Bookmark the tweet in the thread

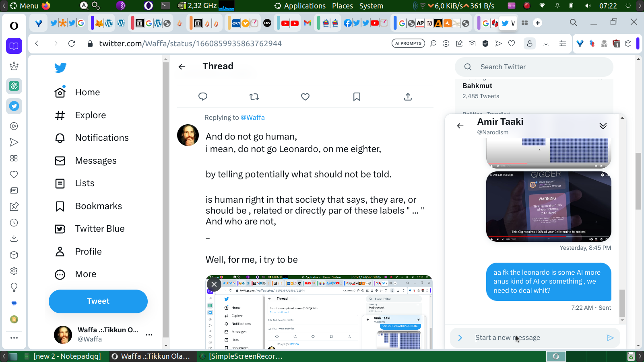click(357, 97)
